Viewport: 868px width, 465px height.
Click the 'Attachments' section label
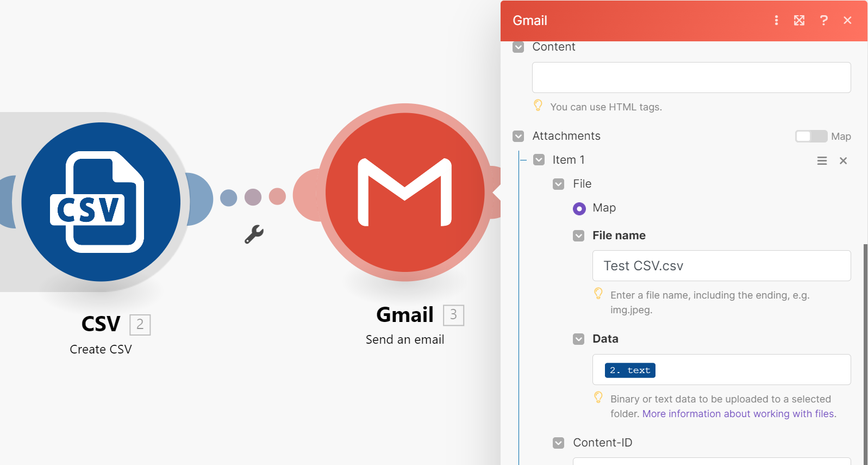(566, 136)
